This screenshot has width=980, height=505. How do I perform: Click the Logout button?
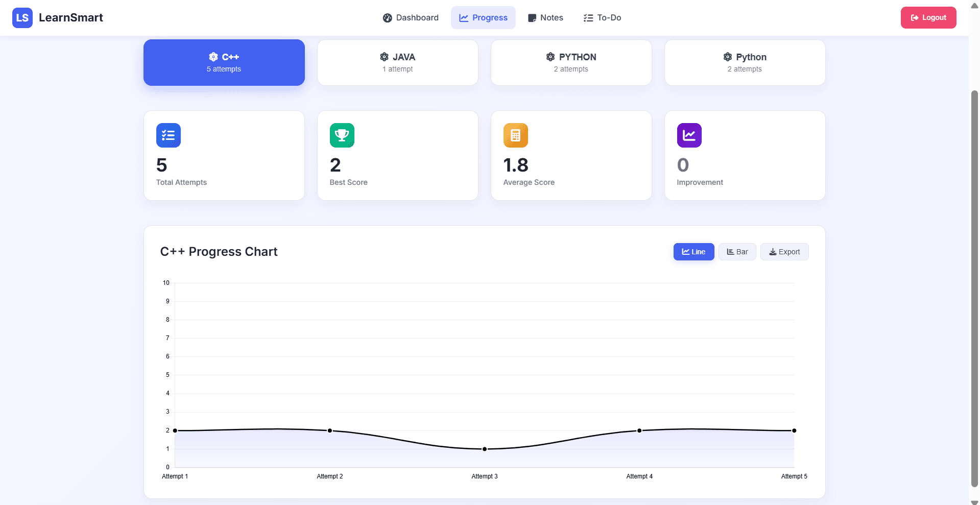coord(928,18)
